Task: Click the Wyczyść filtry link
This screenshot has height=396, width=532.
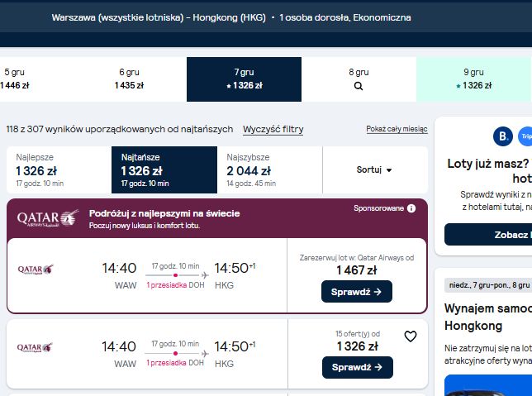Action: click(273, 130)
